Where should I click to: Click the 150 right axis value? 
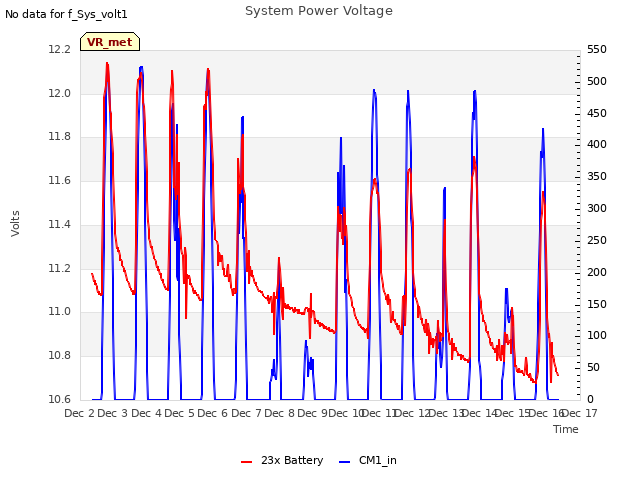pos(597,304)
